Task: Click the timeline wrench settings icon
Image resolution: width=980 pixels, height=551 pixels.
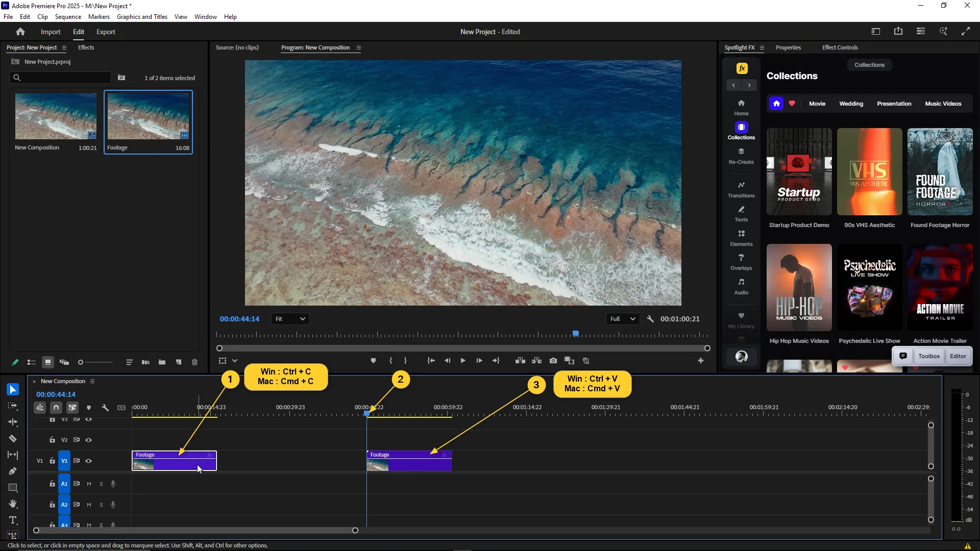Action: click(105, 408)
